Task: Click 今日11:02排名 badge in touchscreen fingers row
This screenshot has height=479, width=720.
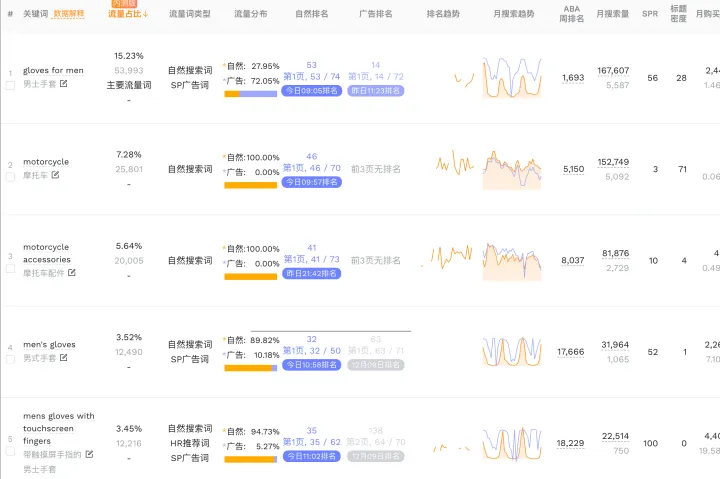Action: [x=311, y=456]
